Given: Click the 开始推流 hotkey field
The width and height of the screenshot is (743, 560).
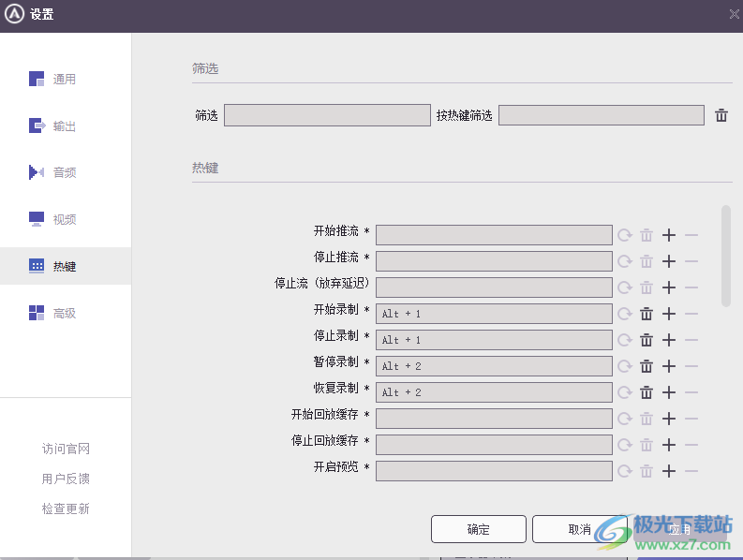Looking at the screenshot, I should [494, 235].
